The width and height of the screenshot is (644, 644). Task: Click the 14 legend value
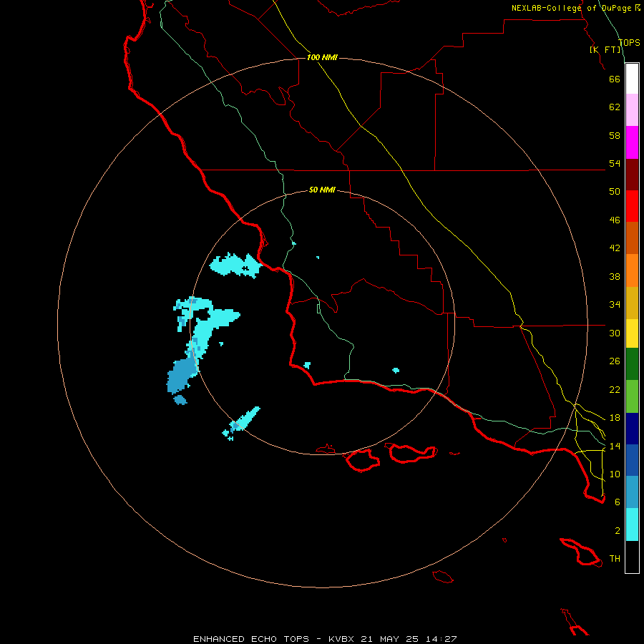(615, 446)
